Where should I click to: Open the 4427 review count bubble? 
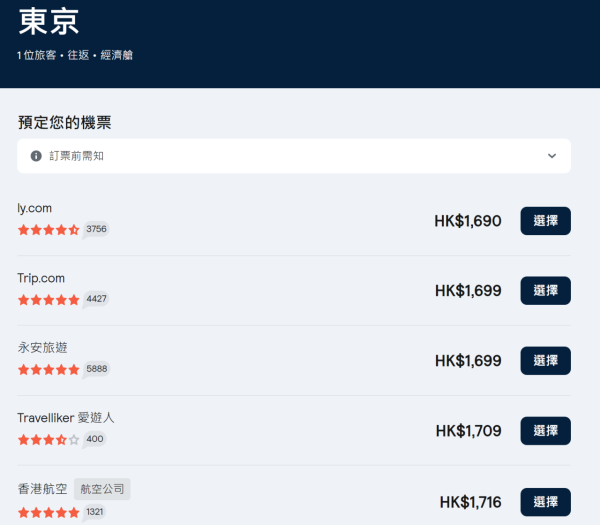96,299
